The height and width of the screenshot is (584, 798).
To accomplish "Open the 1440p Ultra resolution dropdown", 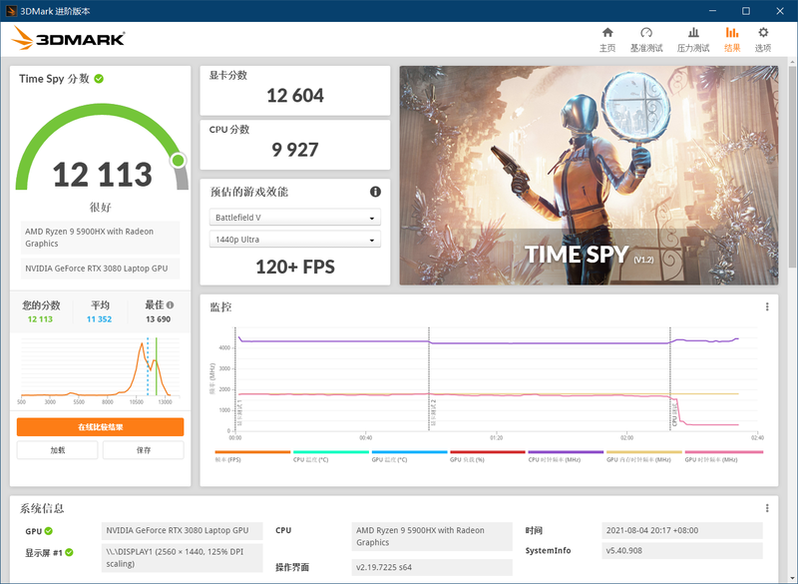I will pyautogui.click(x=295, y=240).
